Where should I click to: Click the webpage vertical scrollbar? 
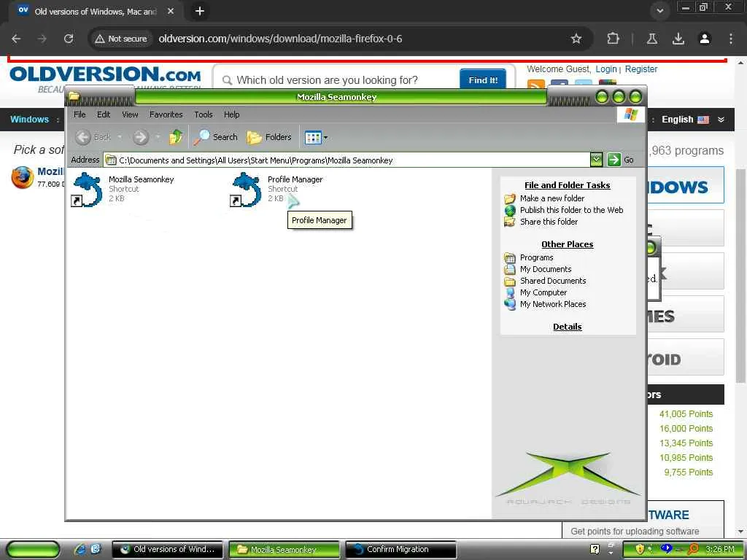[740, 275]
